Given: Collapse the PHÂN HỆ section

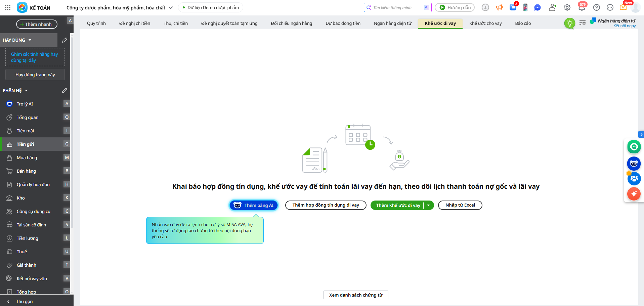Looking at the screenshot, I should click(x=26, y=90).
